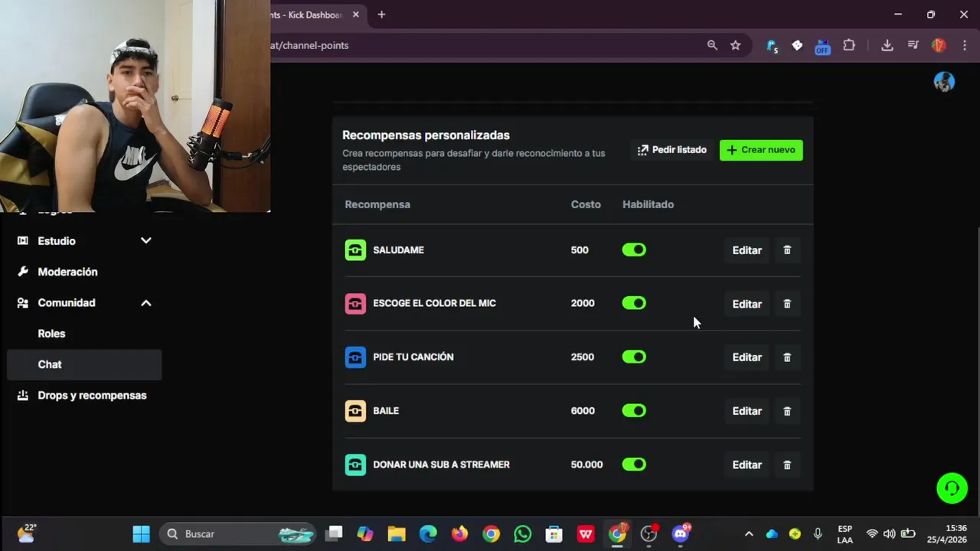Open a new browser tab

[x=381, y=15]
